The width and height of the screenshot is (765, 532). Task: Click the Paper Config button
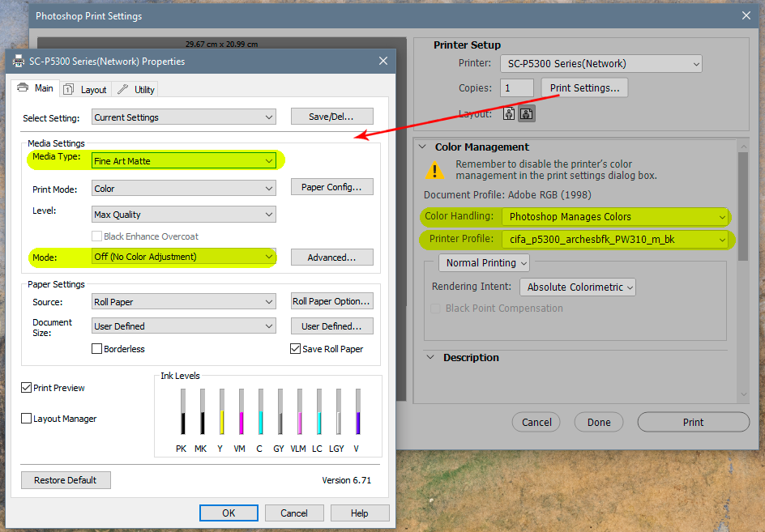click(331, 187)
